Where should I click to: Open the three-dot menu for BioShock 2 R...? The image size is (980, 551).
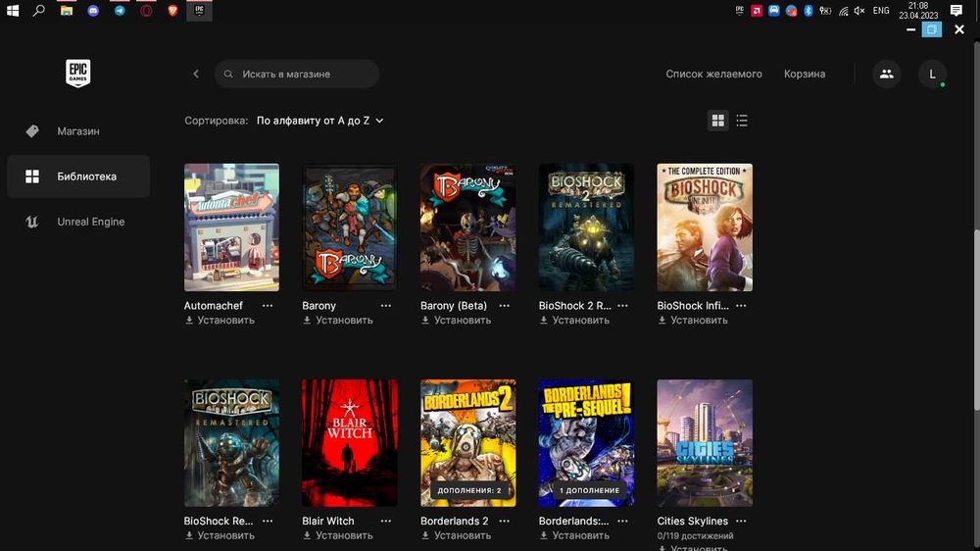click(x=622, y=306)
